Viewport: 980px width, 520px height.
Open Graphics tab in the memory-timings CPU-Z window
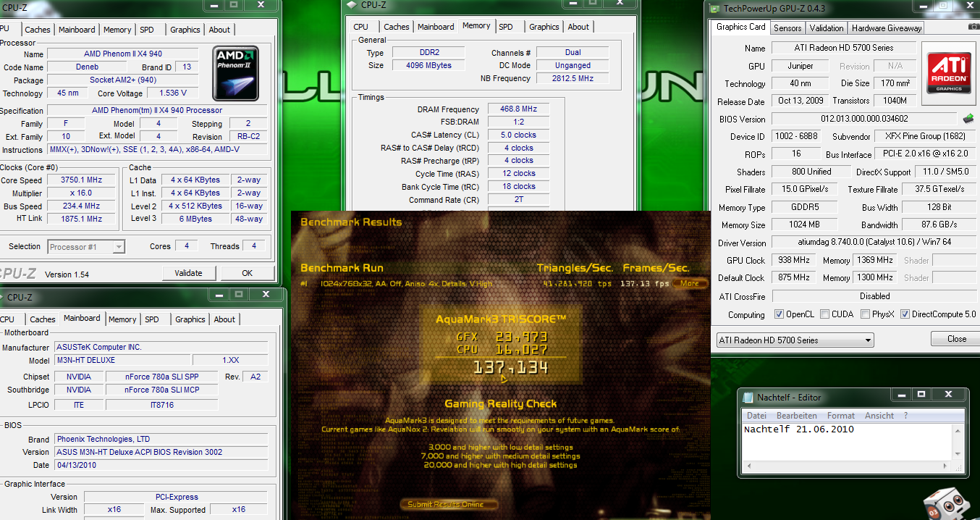[544, 27]
